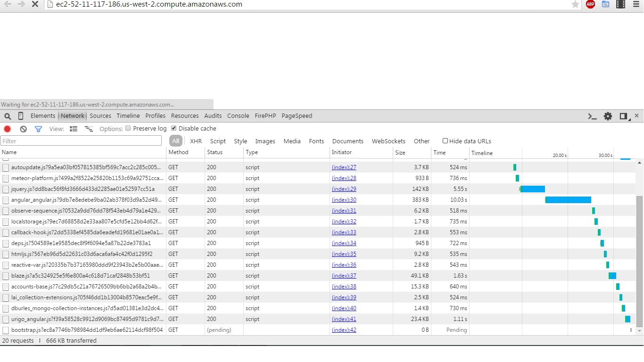Click the jquery.js timeline bar
The width and height of the screenshot is (644, 362).
tap(532, 189)
